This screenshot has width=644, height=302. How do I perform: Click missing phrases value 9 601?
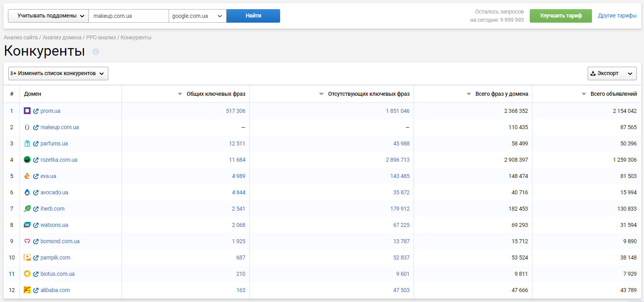[403, 274]
